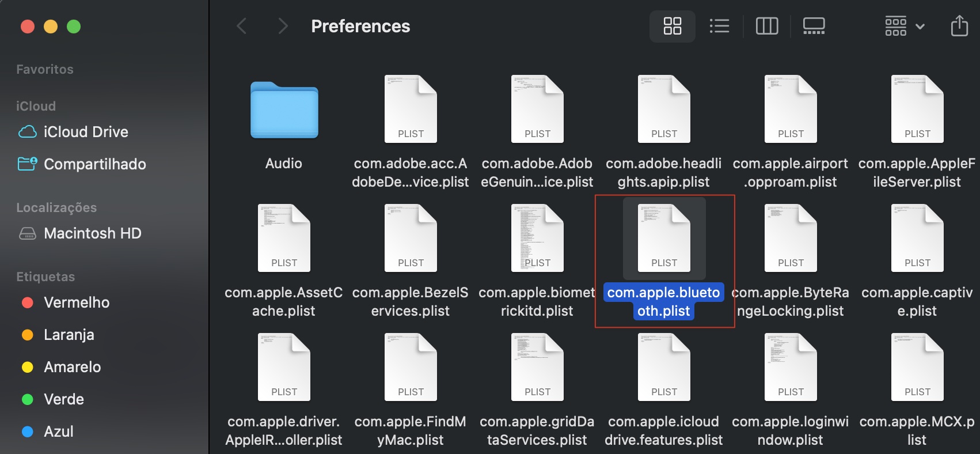This screenshot has width=980, height=454.
Task: Open the group-by options dropdown
Action: [905, 26]
